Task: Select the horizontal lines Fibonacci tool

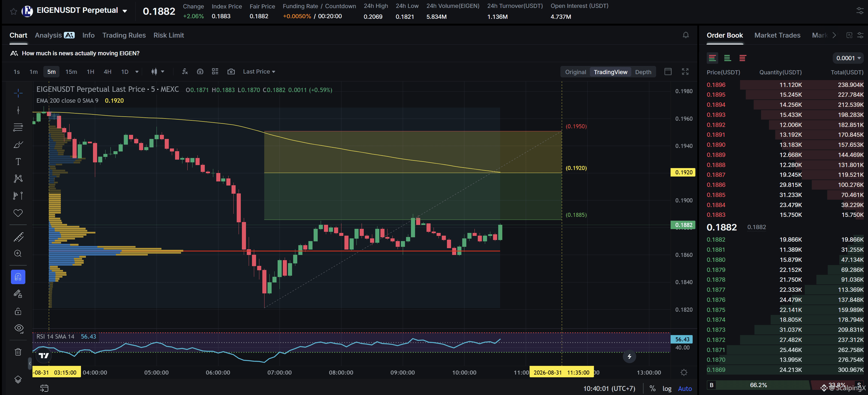Action: (x=18, y=127)
